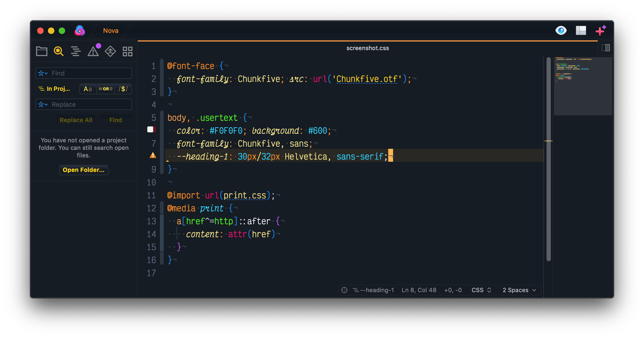Click the scrollbar issue marker line
644x338 pixels.
(548, 141)
